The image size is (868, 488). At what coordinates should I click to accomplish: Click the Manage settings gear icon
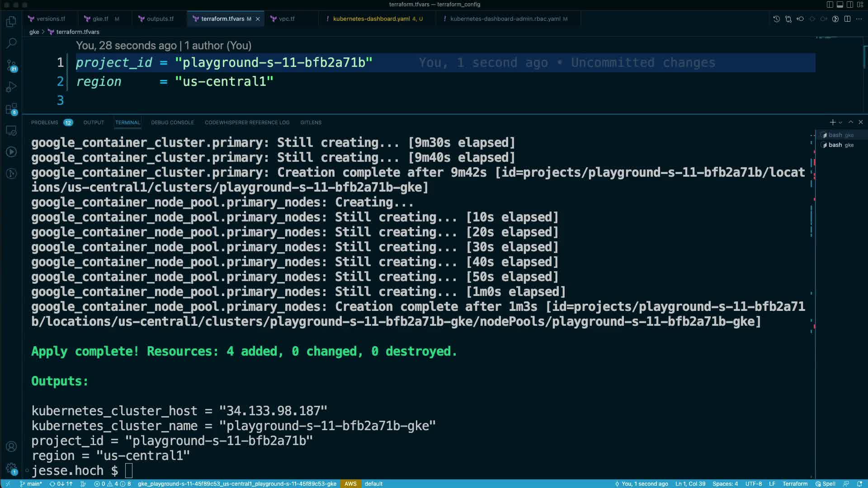(11, 468)
